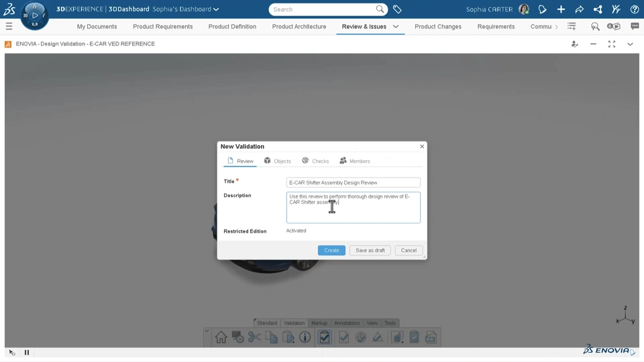Click the add tab list icon
The width and height of the screenshot is (644, 362).
tap(572, 26)
